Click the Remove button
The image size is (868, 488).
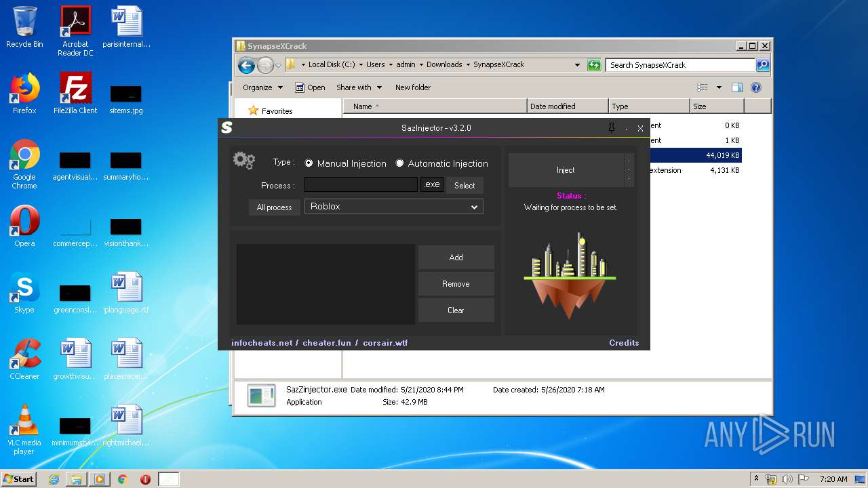tap(456, 284)
